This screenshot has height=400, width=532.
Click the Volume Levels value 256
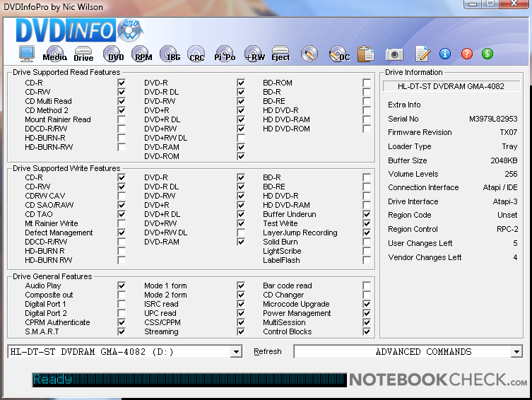[511, 174]
